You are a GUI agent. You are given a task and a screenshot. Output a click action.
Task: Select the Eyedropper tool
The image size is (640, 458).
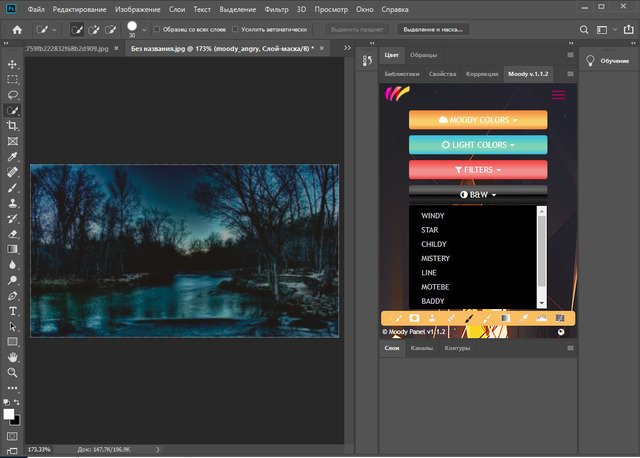(12, 157)
